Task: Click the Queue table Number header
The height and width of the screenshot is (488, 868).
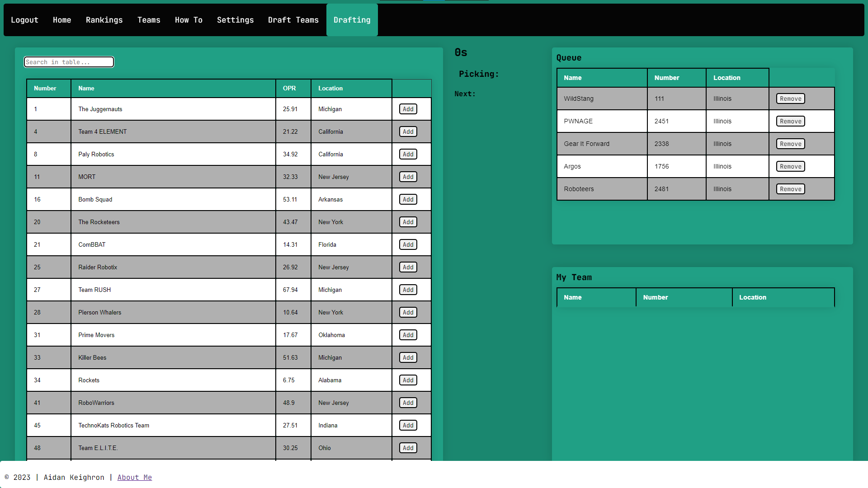Action: click(x=676, y=78)
